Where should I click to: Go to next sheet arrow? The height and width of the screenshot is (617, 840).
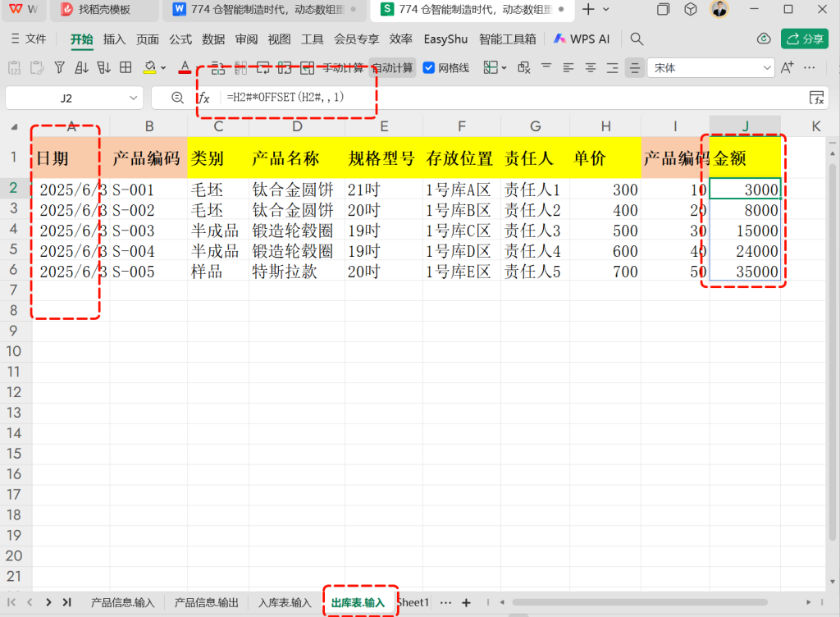pos(48,602)
